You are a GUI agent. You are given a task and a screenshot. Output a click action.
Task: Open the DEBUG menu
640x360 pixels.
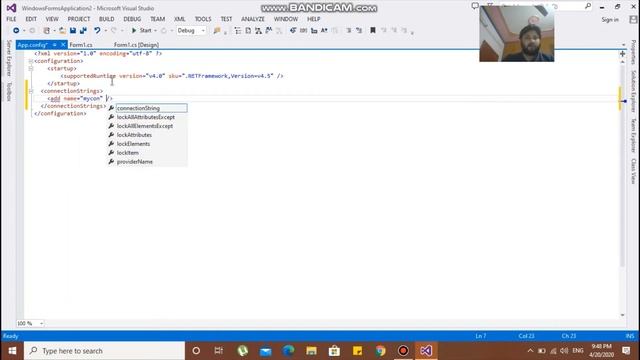tap(132, 19)
